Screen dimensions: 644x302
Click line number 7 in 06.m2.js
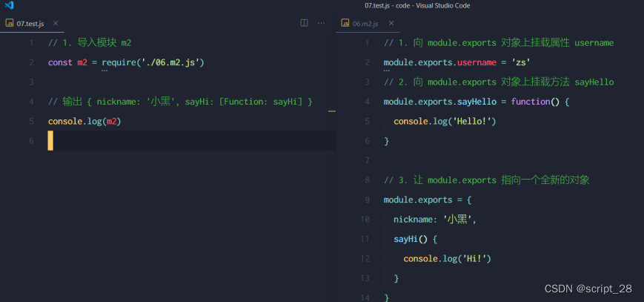point(367,160)
